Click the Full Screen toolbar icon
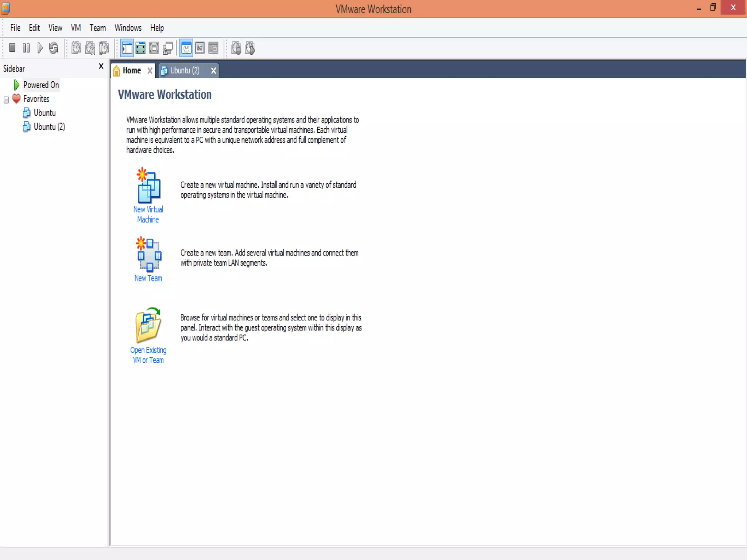Screen dimensions: 747x560 pyautogui.click(x=154, y=48)
